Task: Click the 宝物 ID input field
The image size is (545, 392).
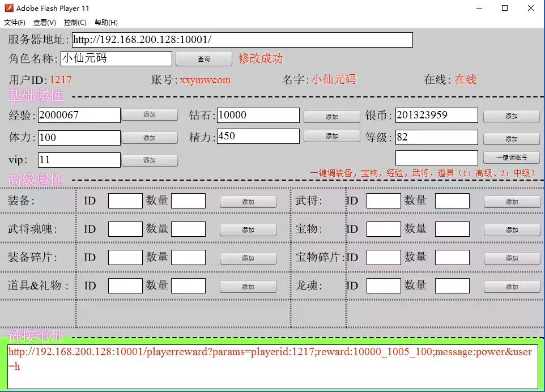Action: coord(384,229)
